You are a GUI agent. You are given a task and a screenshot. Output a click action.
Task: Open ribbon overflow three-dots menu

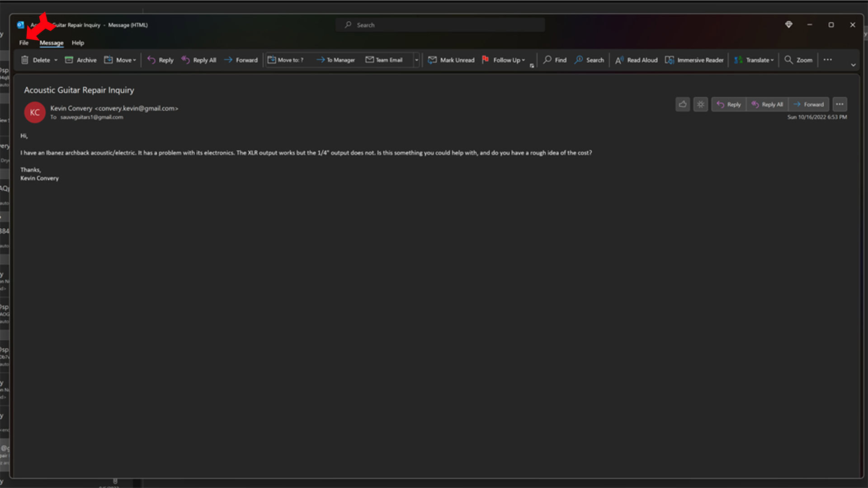click(x=828, y=60)
